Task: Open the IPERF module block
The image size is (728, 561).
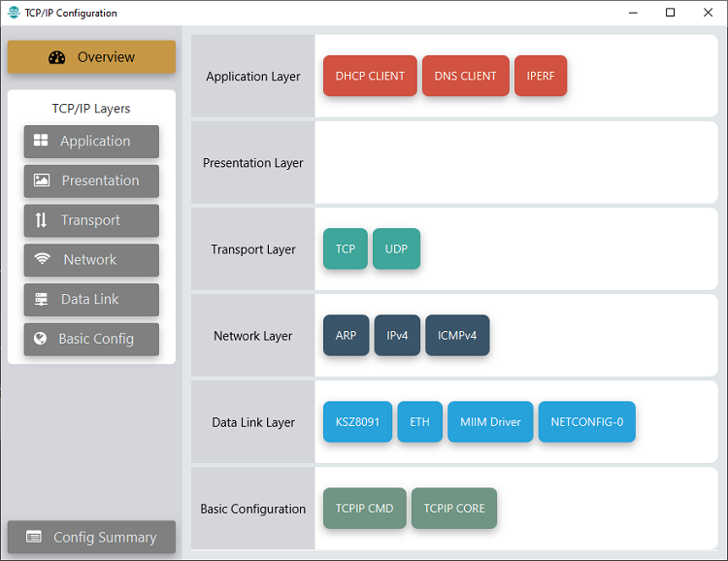Action: tap(540, 77)
